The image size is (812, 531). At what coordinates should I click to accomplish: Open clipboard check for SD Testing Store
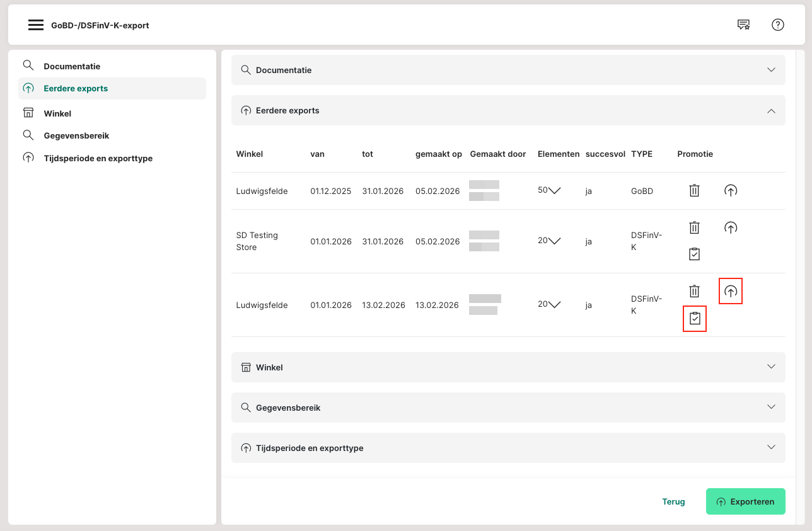click(694, 254)
